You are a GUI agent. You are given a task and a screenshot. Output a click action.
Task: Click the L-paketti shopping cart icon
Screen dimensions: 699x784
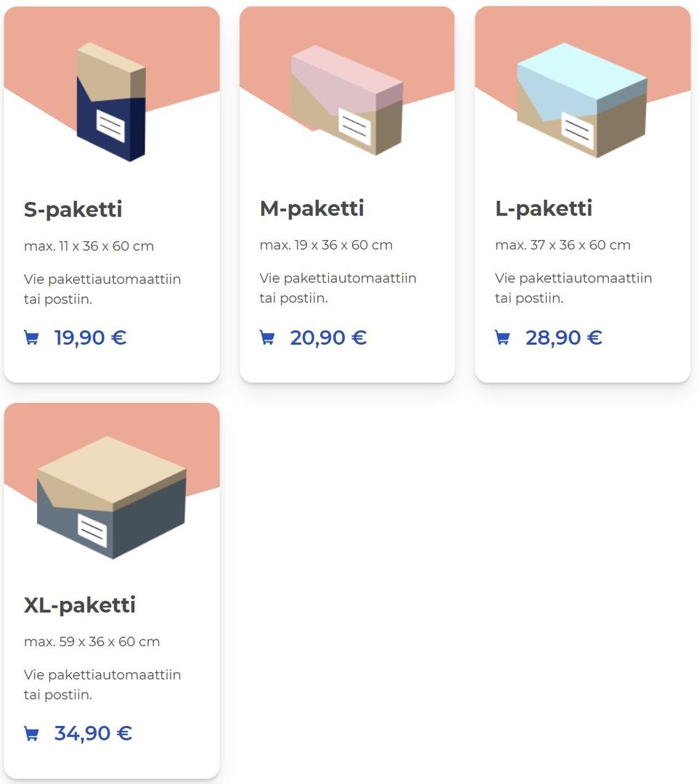click(502, 338)
